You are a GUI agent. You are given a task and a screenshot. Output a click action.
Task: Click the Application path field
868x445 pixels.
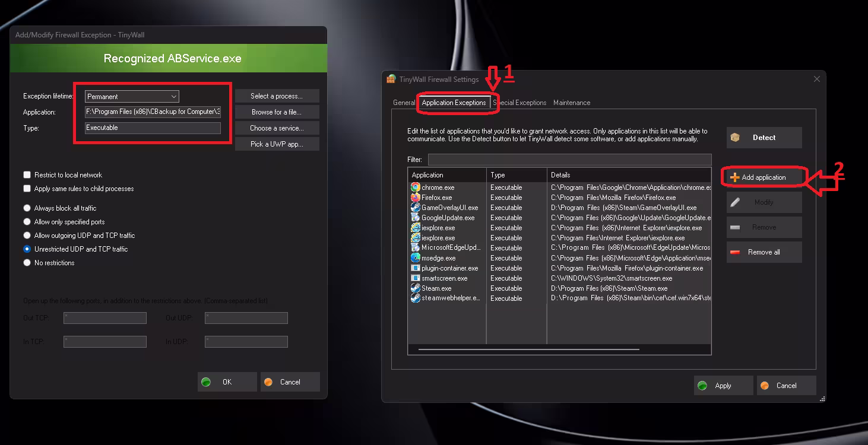[x=153, y=112]
